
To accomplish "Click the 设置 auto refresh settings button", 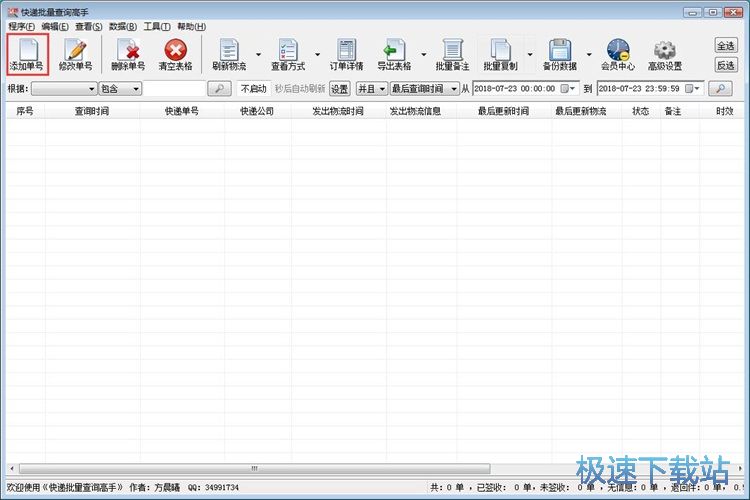I will pos(340,89).
